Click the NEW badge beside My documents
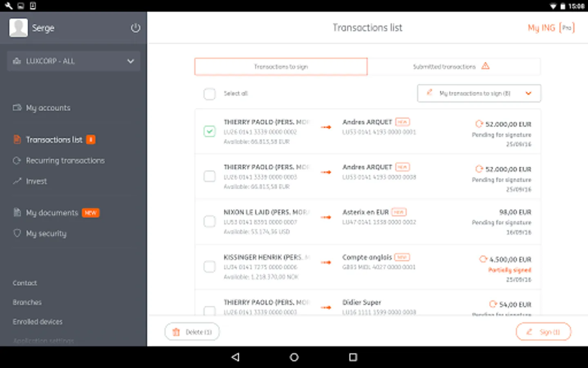588x368 pixels. click(91, 213)
